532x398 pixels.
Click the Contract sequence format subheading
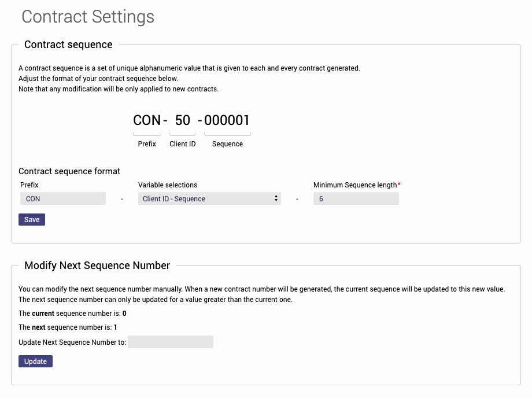tap(69, 171)
